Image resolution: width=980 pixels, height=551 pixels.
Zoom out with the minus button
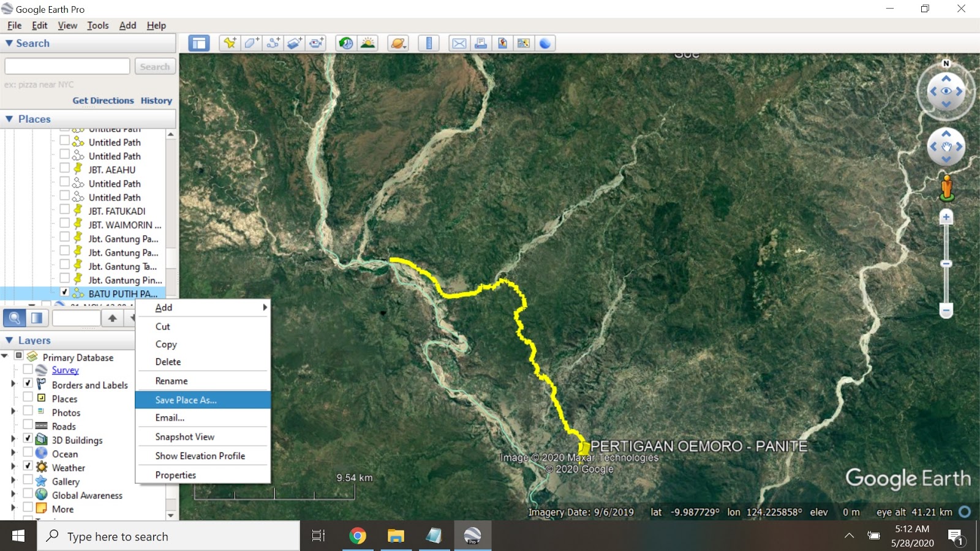click(x=946, y=311)
